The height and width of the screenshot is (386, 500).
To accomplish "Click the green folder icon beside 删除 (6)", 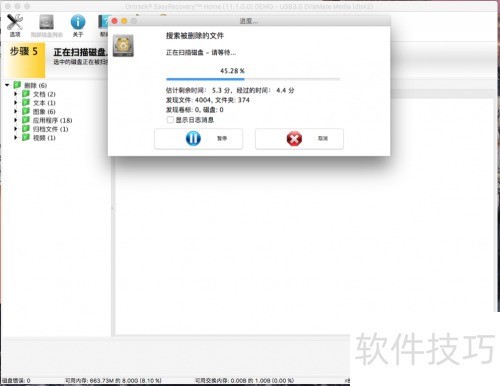I will [17, 85].
